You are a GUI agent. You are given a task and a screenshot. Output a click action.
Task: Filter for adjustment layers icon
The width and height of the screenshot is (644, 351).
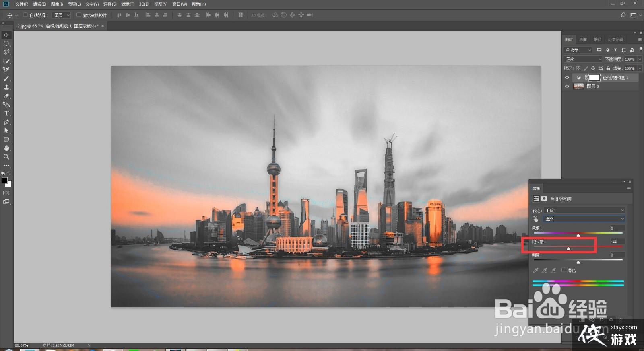point(607,50)
